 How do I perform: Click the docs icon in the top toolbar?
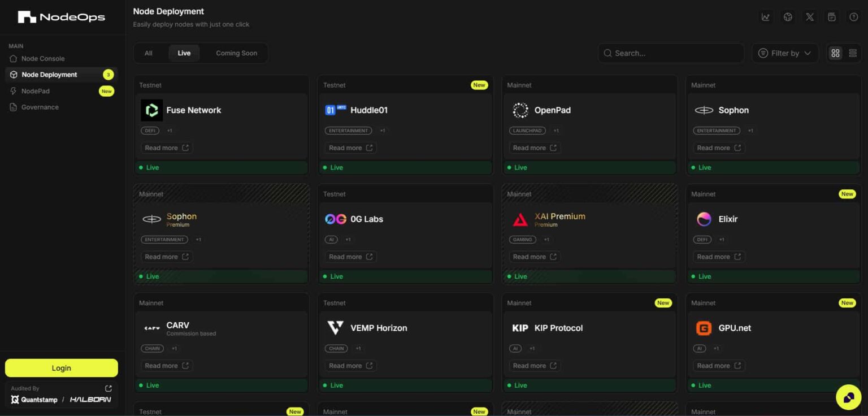point(831,17)
